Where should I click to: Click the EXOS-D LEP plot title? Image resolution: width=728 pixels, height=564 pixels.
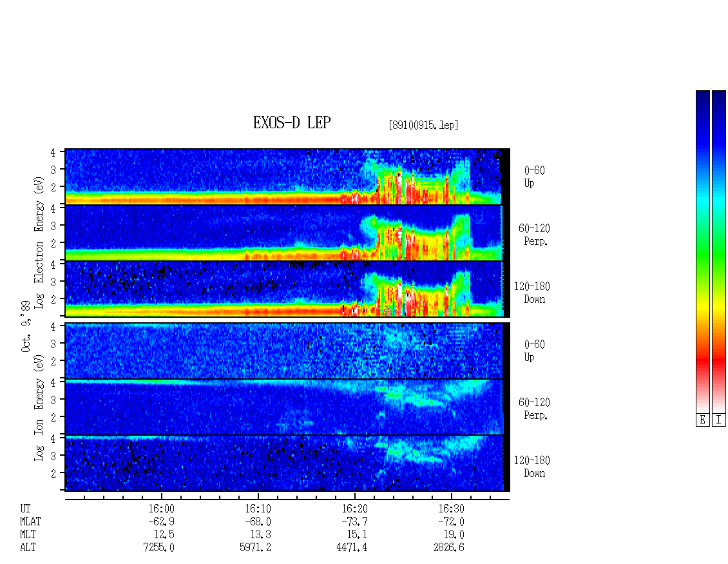pyautogui.click(x=292, y=122)
